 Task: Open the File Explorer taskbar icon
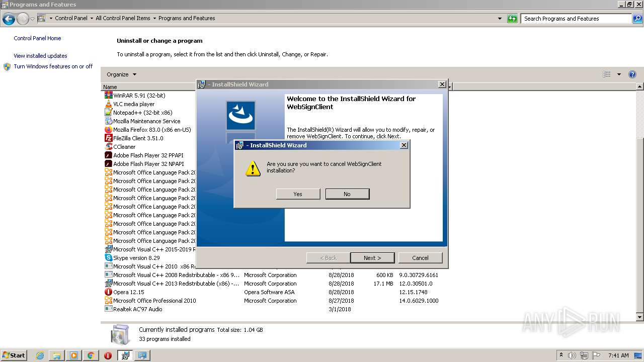(57, 355)
